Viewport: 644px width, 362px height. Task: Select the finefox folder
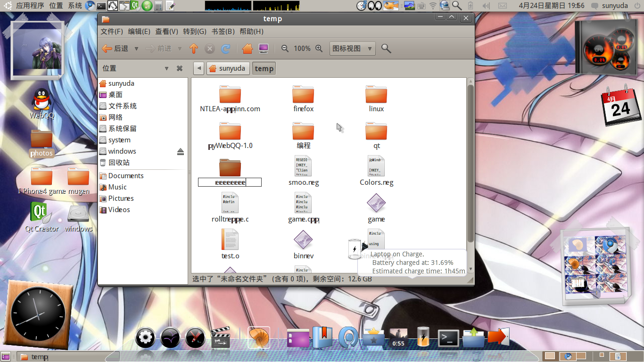[x=303, y=94]
